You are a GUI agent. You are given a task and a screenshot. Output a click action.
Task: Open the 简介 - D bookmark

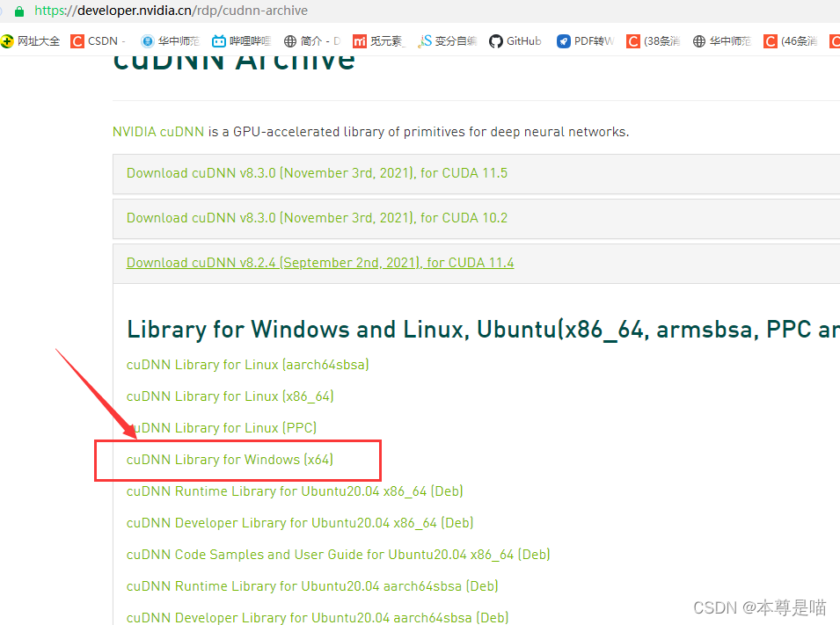311,41
